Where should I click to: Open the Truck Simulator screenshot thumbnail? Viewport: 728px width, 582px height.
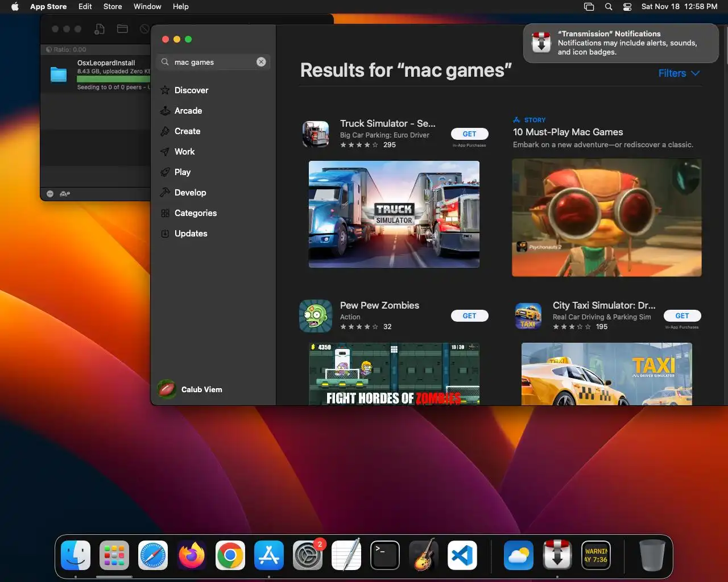point(394,214)
